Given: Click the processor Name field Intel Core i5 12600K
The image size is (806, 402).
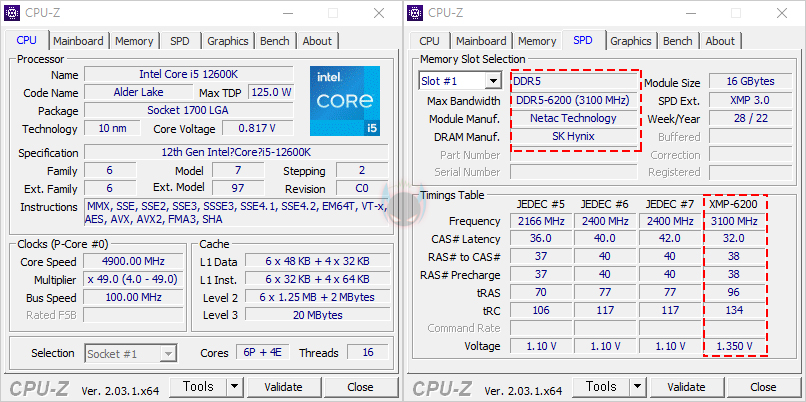Looking at the screenshot, I should pyautogui.click(x=189, y=74).
